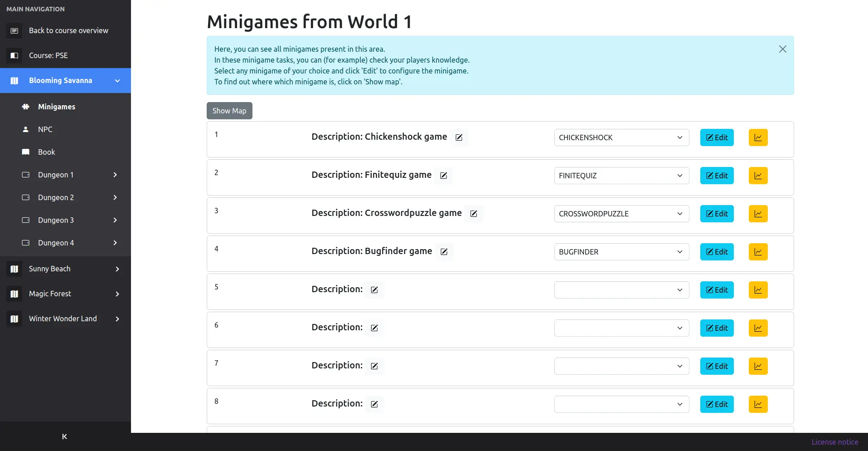Click Edit button for Chickenshock row
This screenshot has width=868, height=451.
(x=717, y=137)
